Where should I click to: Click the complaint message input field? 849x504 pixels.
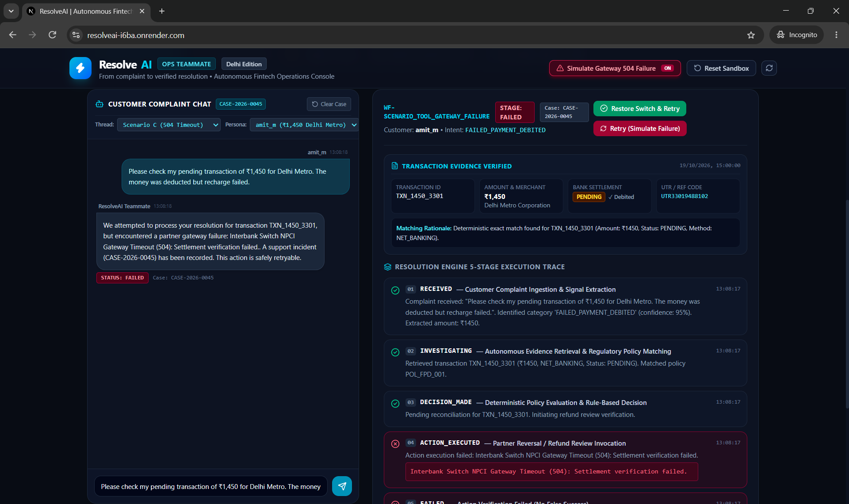[x=211, y=486]
